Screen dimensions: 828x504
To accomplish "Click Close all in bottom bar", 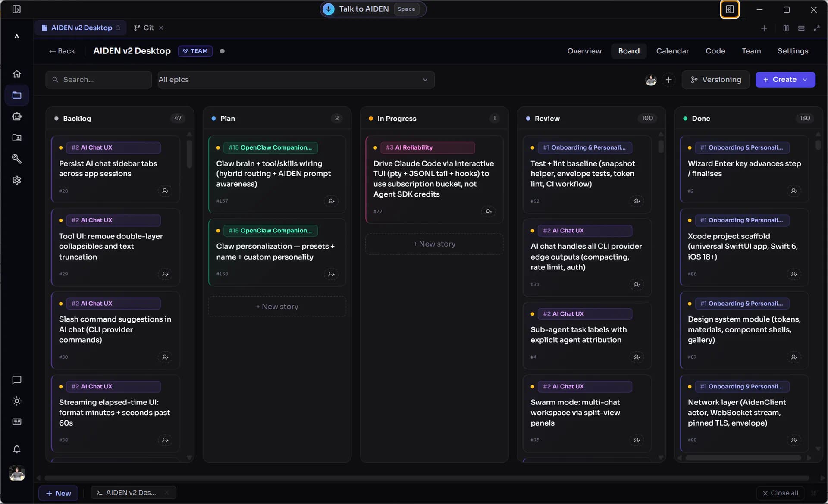I will (780, 493).
